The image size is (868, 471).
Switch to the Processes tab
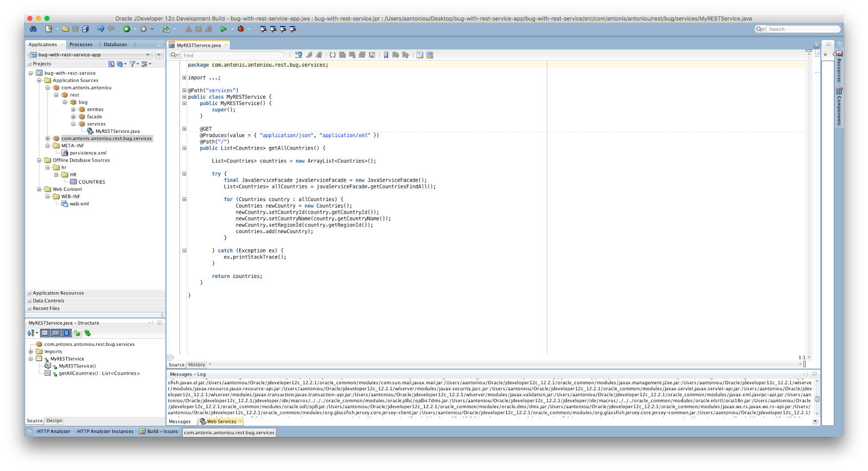point(81,44)
